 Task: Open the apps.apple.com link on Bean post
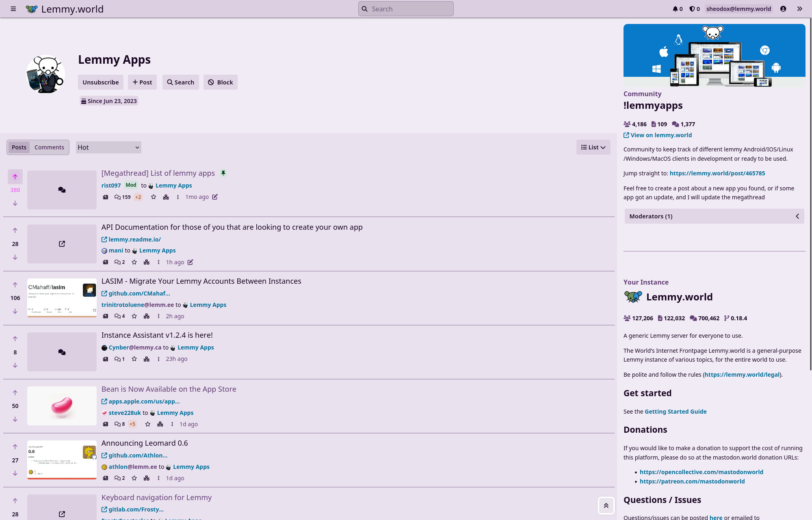141,401
